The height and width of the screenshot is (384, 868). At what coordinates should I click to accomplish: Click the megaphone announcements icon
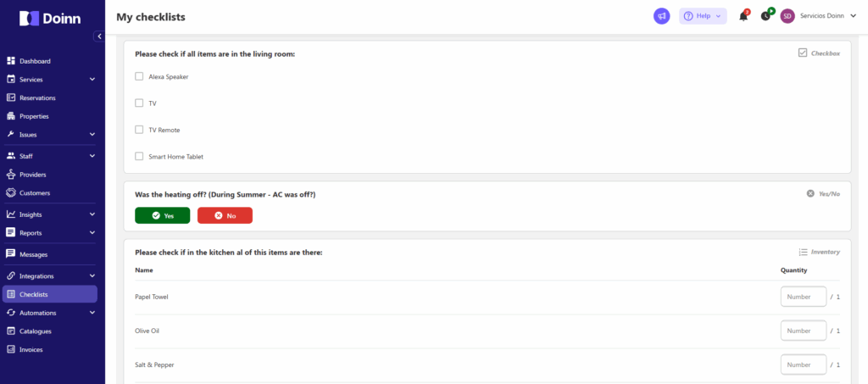click(661, 16)
